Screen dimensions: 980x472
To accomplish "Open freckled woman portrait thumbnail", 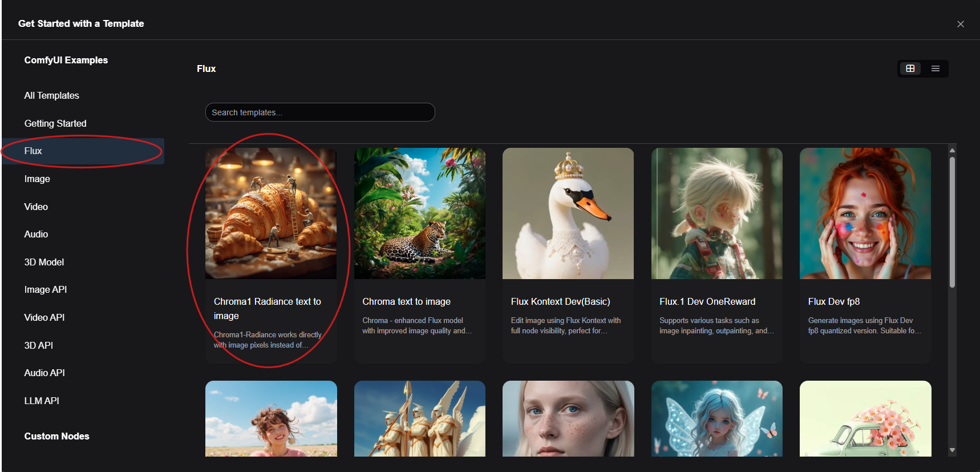I will pyautogui.click(x=568, y=418).
